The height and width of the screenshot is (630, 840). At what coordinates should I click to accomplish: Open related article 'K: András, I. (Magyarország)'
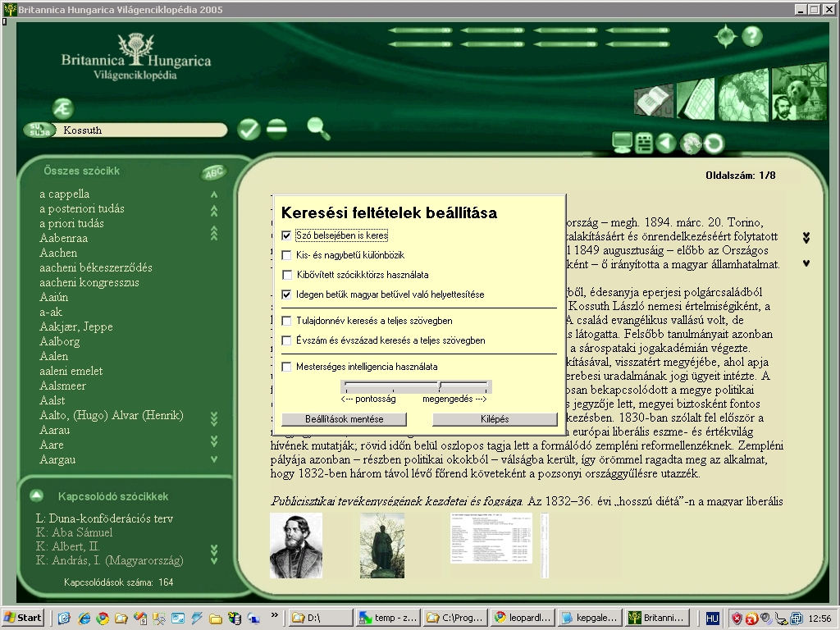[109, 560]
